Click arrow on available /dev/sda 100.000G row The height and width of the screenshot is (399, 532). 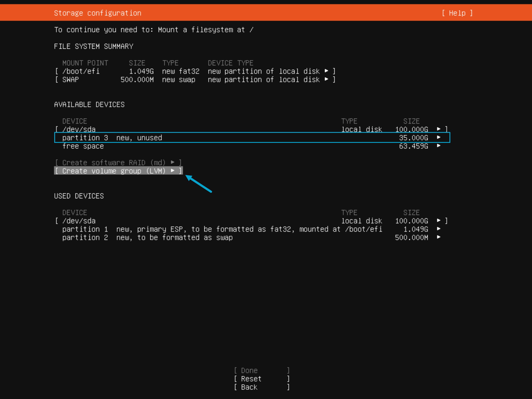tap(438, 129)
